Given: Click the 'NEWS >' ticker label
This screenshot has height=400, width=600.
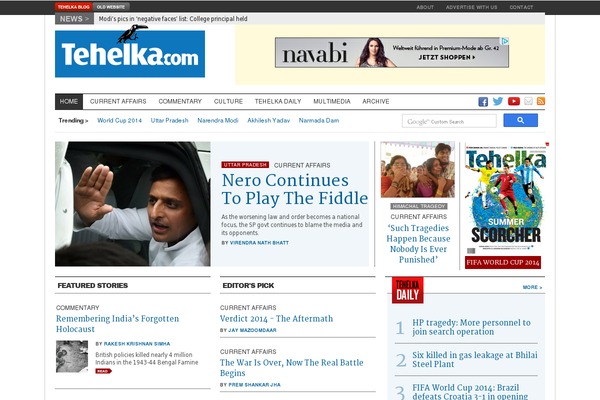Looking at the screenshot, I should coord(74,19).
